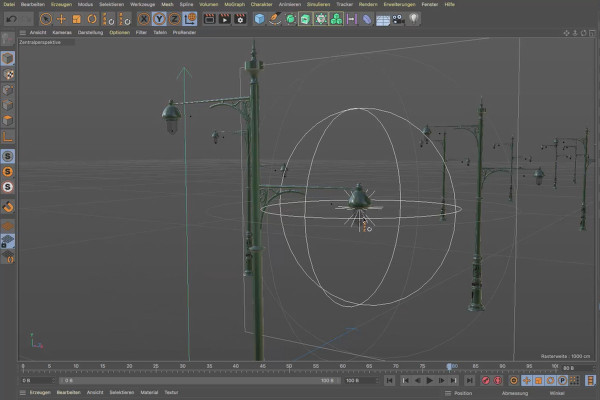Add a Light object
The image size is (600, 400).
[x=414, y=19]
